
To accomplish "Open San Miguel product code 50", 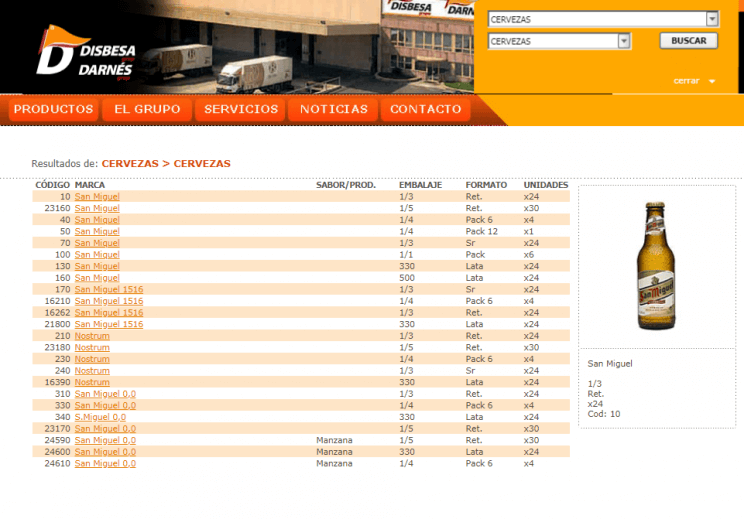I will pyautogui.click(x=97, y=232).
